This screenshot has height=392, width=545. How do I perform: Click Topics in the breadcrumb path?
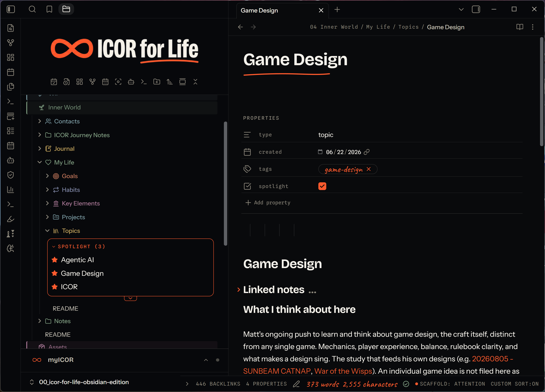(x=408, y=27)
